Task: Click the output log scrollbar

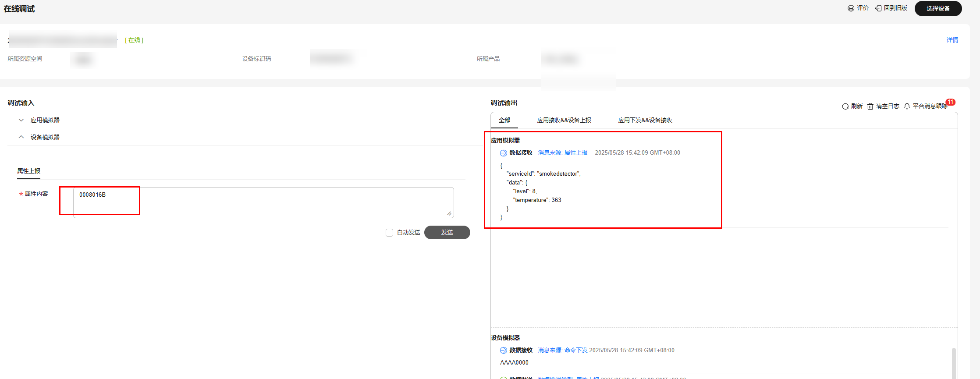Action: point(954,363)
